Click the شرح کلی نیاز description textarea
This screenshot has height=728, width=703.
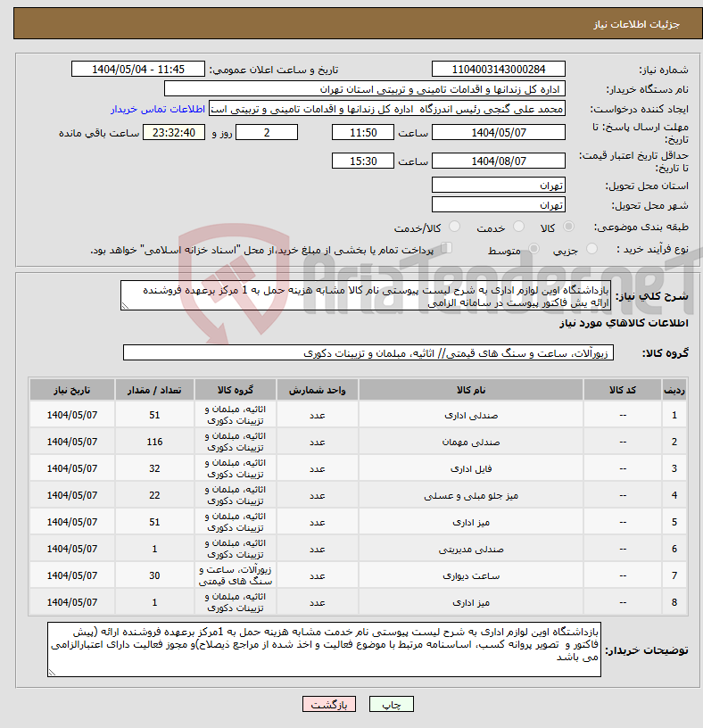366,296
